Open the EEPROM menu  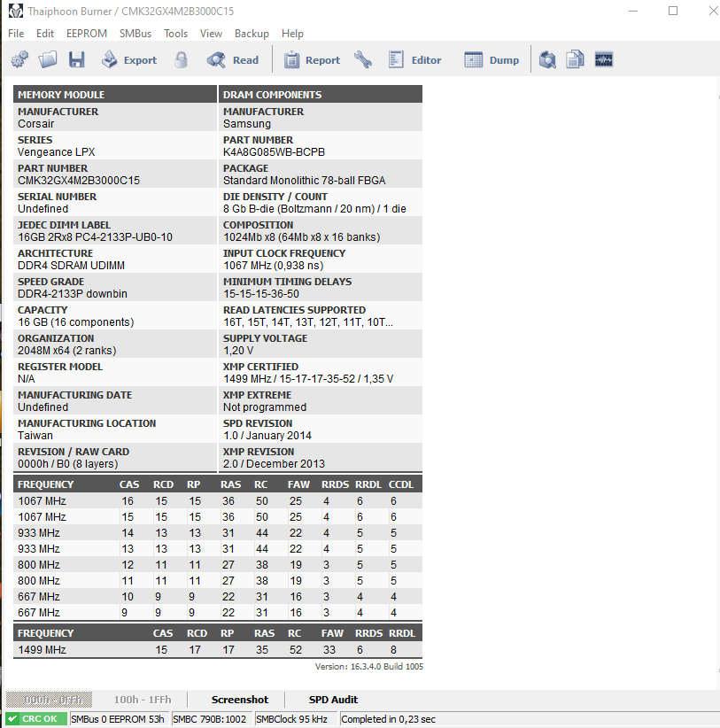(86, 34)
